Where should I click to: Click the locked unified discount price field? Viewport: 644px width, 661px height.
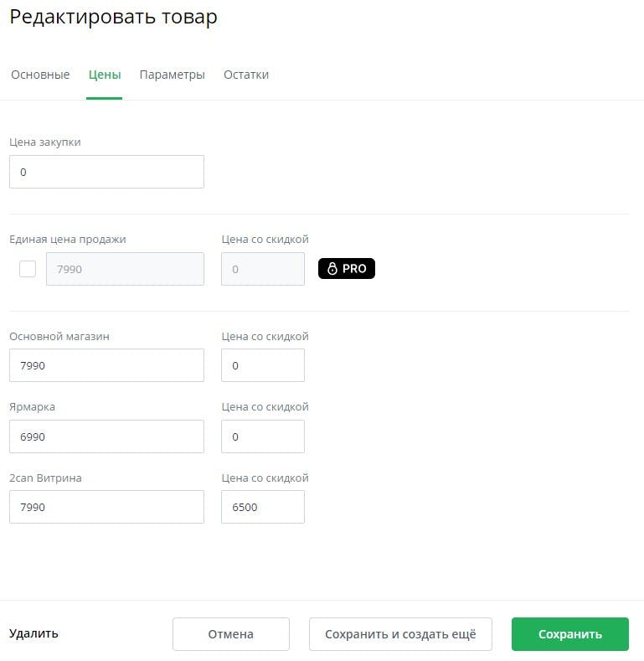(263, 269)
